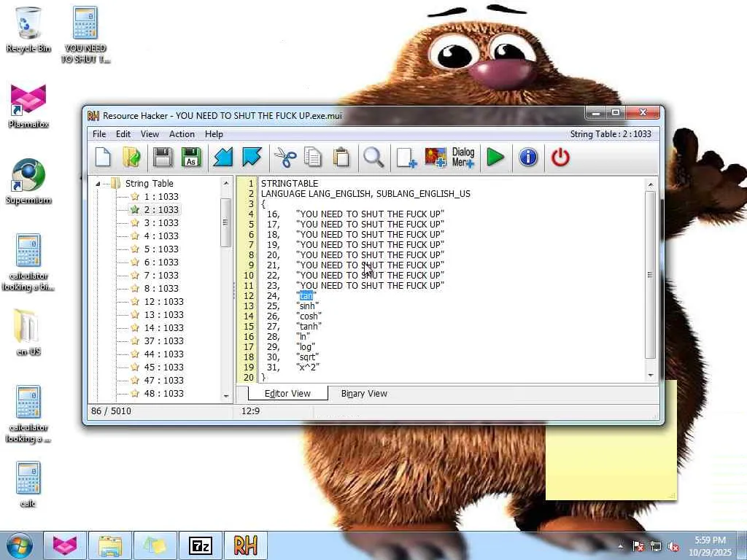This screenshot has width=747, height=560.
Task: Open the Recycle Bin on the desktop
Action: [28, 29]
